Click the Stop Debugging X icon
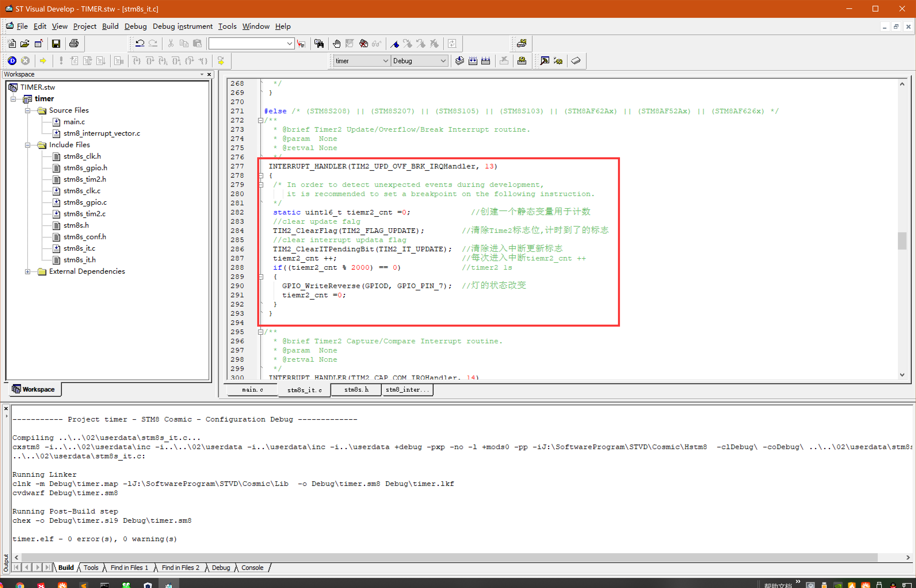The image size is (916, 588). [x=25, y=61]
